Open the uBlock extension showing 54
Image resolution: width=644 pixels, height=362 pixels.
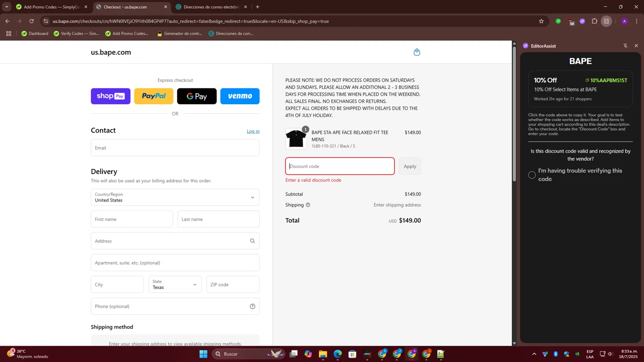[x=570, y=21]
